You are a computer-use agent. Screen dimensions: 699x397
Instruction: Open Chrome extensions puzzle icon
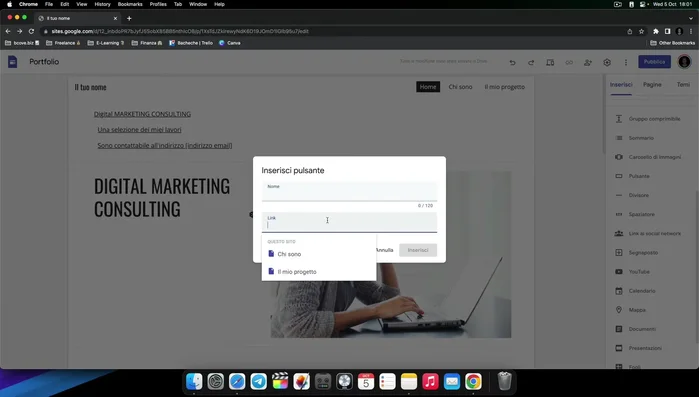(656, 31)
